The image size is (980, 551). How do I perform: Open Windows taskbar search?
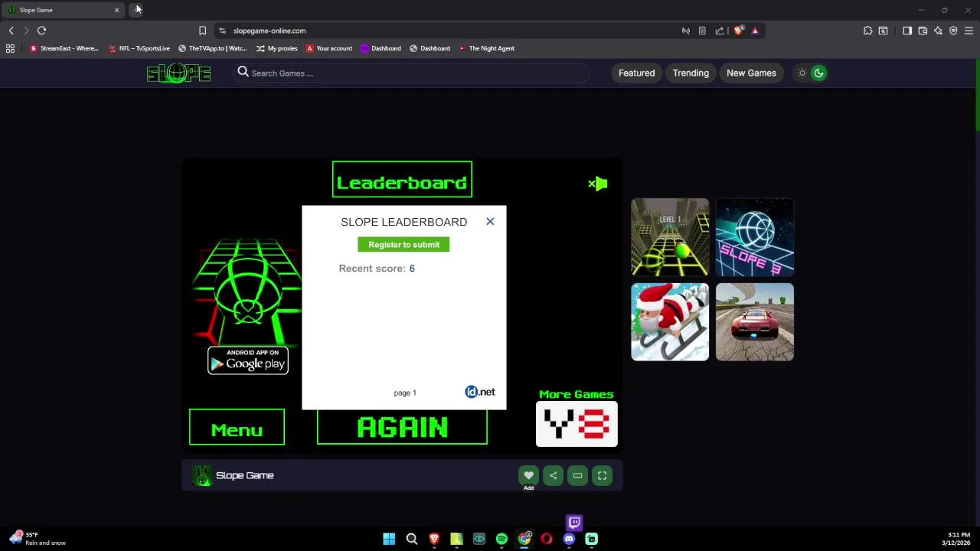click(x=412, y=539)
